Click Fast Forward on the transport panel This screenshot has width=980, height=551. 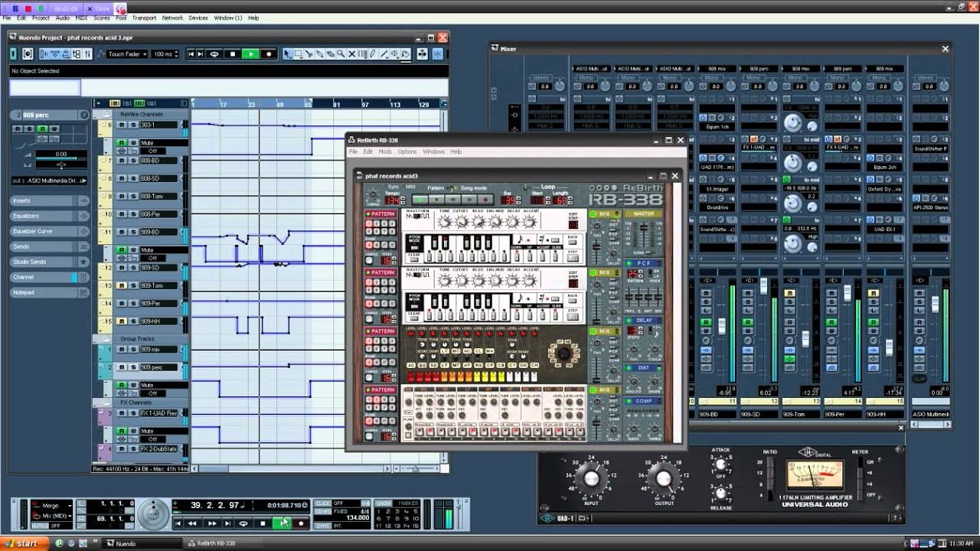tap(211, 523)
